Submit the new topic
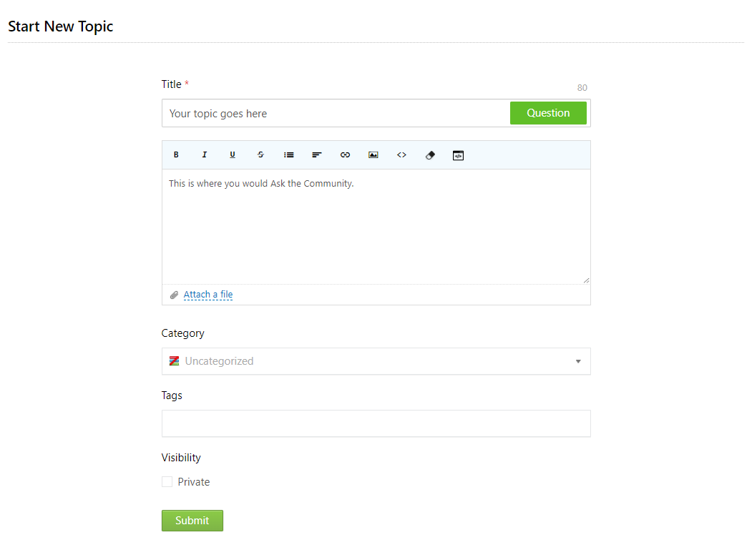Image resolution: width=752 pixels, height=560 pixels. (192, 521)
